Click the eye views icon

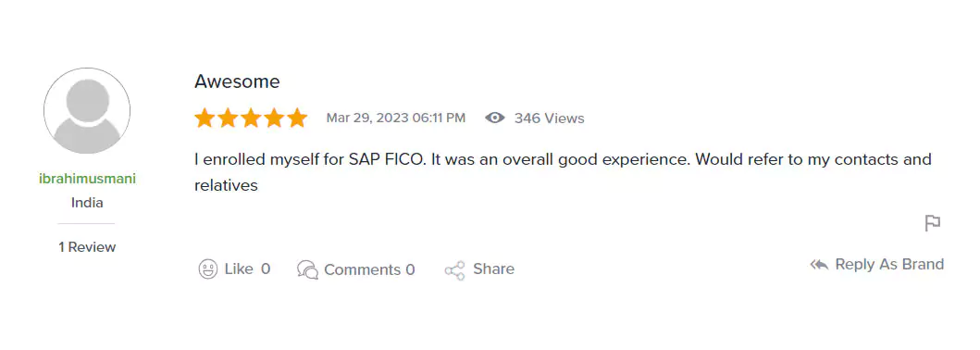(495, 118)
